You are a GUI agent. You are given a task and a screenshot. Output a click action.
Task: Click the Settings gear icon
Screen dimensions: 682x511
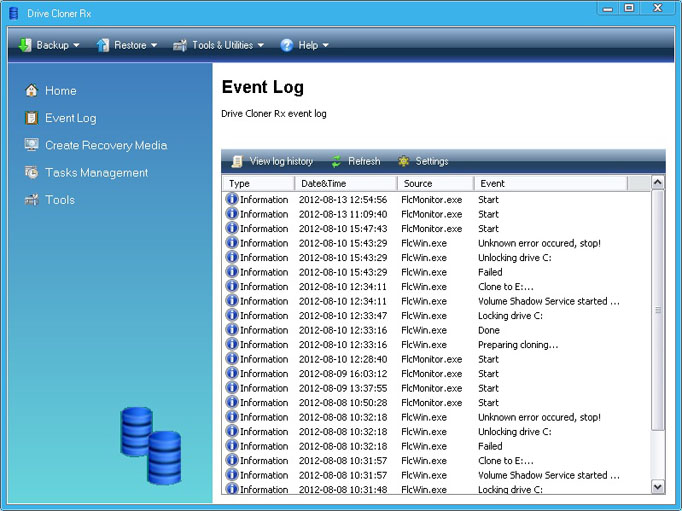coord(404,161)
